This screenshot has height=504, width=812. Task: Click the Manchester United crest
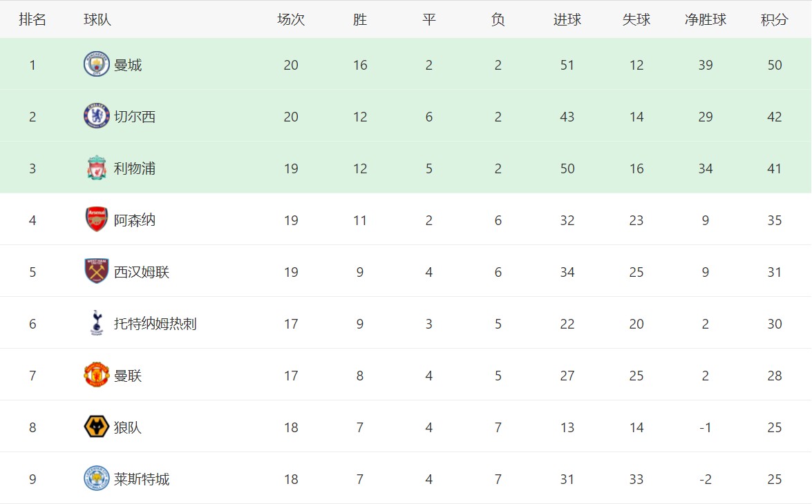(x=97, y=375)
